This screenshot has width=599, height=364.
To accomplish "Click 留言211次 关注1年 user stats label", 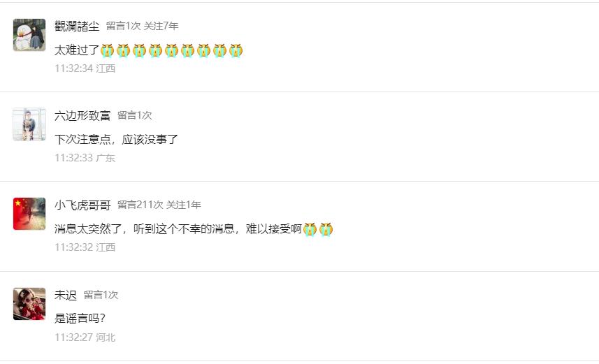I will [159, 205].
